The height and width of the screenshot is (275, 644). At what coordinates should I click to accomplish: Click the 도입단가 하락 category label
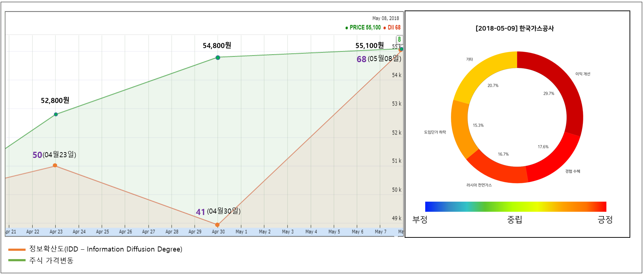tap(435, 132)
